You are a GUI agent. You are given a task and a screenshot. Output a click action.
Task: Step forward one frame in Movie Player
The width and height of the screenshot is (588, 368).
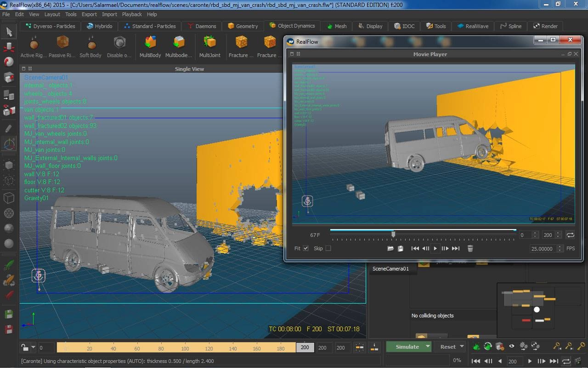tap(445, 248)
